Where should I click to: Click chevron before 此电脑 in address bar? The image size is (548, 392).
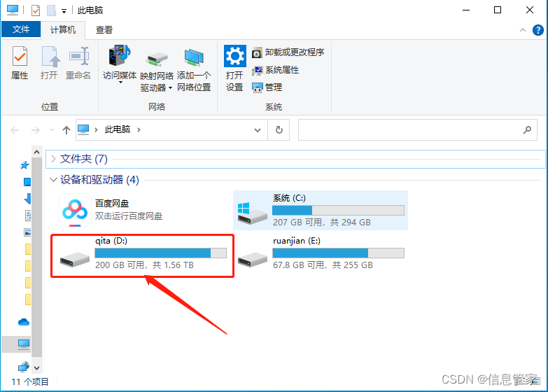coord(96,129)
